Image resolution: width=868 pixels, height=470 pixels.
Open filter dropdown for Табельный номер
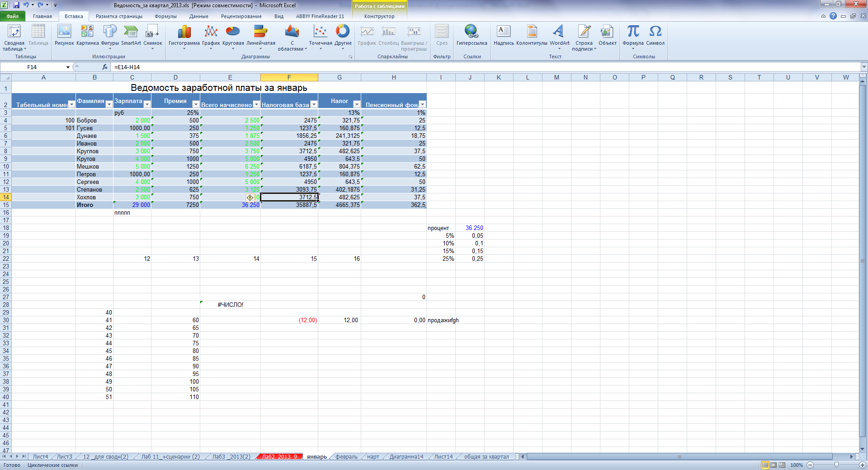pos(71,104)
